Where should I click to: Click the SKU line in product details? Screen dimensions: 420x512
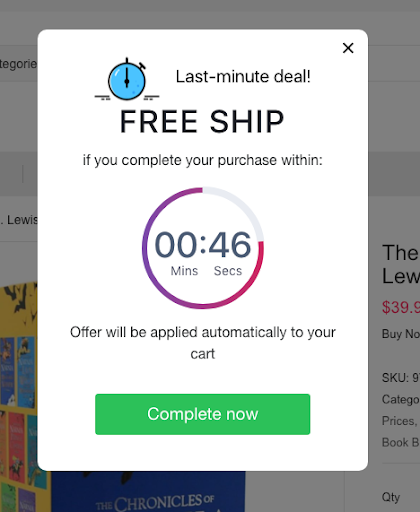coord(401,378)
